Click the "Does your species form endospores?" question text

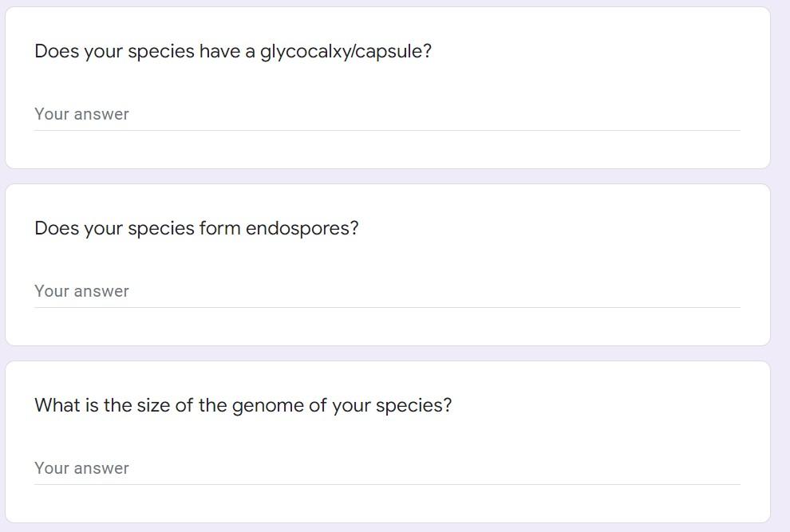click(x=196, y=229)
